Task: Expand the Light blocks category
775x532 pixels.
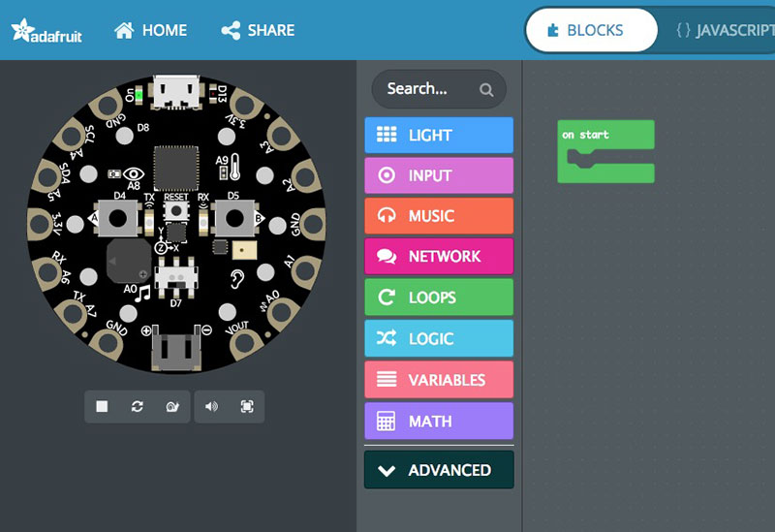Action: click(x=439, y=136)
